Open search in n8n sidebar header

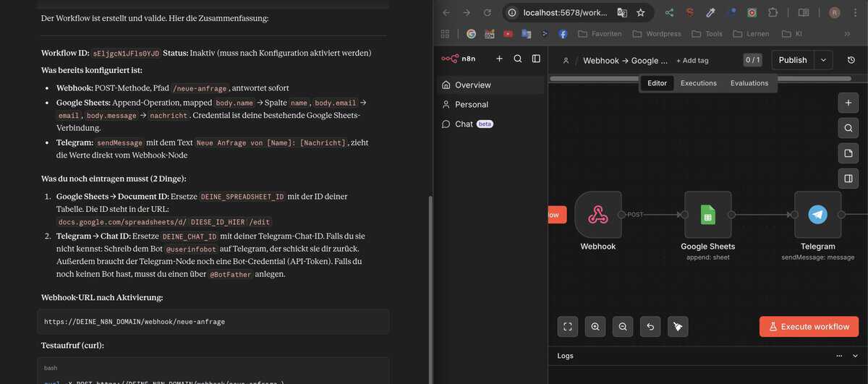518,59
